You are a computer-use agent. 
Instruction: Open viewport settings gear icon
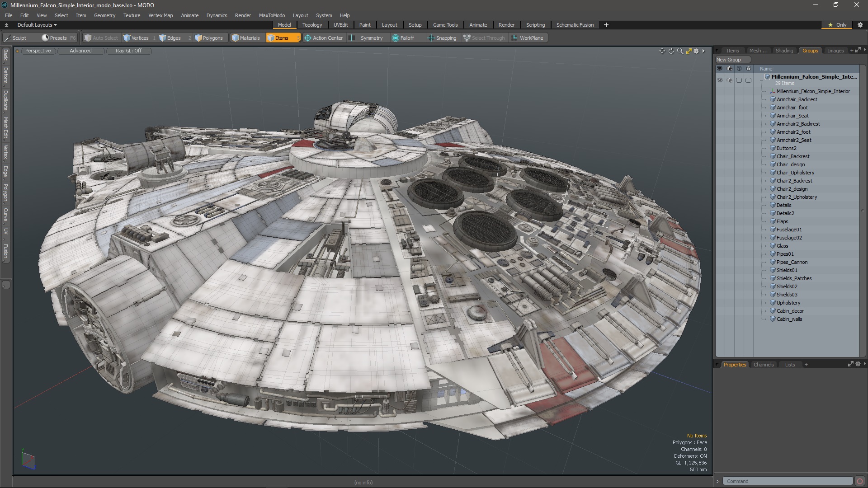696,51
